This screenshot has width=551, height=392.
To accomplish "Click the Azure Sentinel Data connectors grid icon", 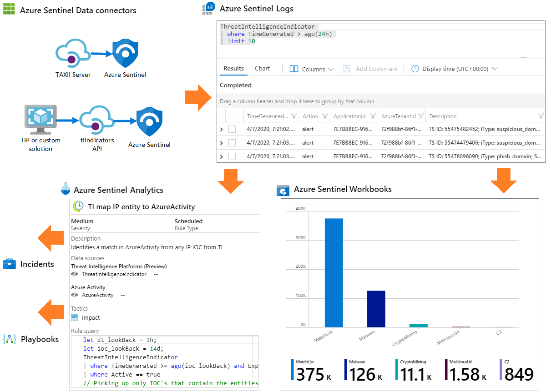I will [9, 9].
